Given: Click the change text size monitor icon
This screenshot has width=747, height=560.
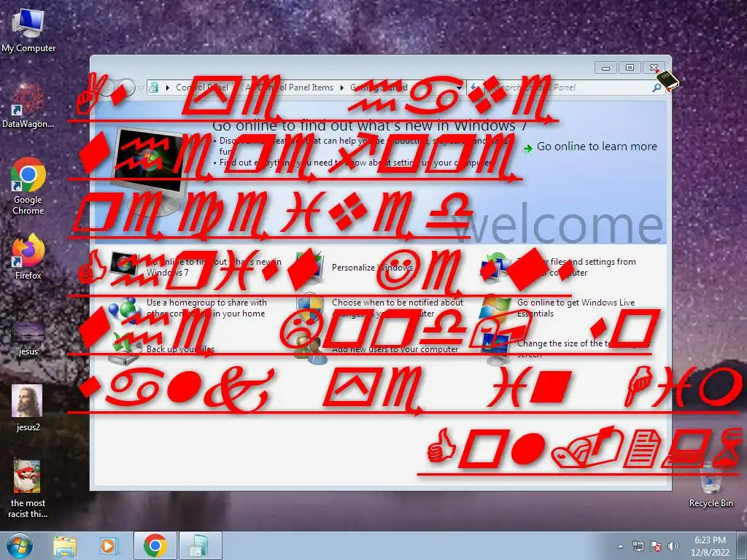Looking at the screenshot, I should pos(496,346).
